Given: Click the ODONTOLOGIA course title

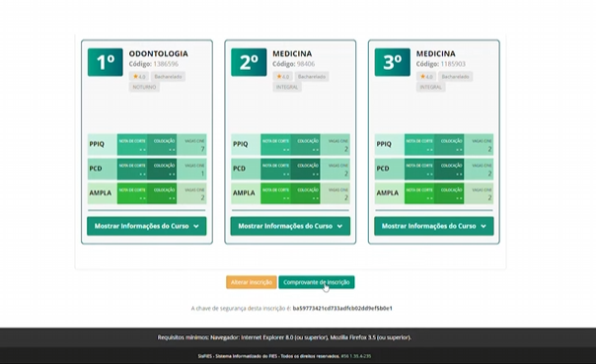Looking at the screenshot, I should (159, 53).
